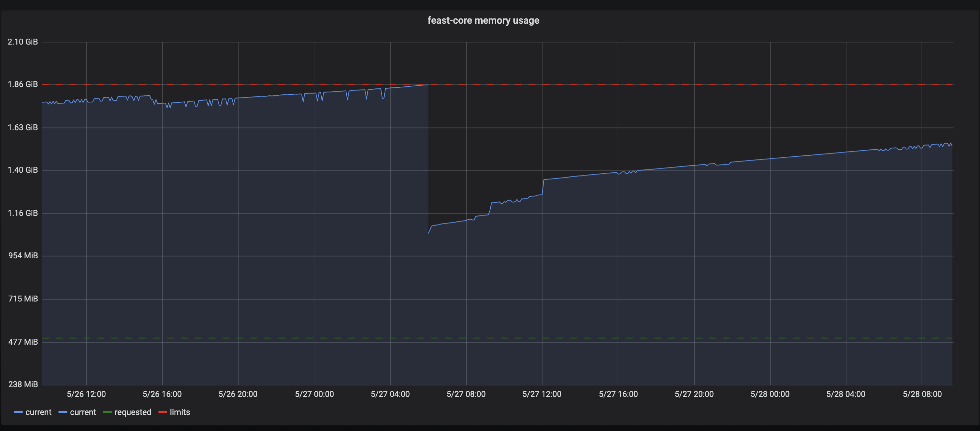Click the gap region where memory usage dropped
The image size is (980, 431).
(x=483, y=152)
